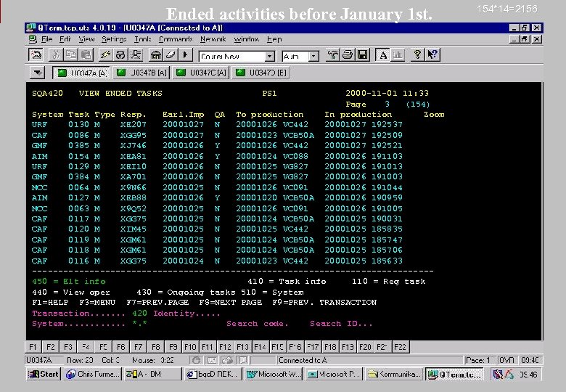Screen dimensions: 566x392
Task: Click the message note status bar icon
Action: (243, 360)
